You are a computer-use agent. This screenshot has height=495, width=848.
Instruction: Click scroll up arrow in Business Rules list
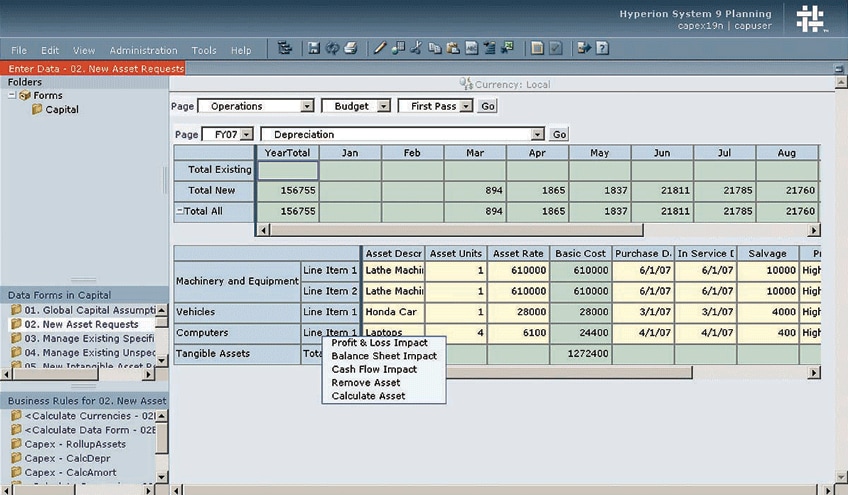coord(161,416)
